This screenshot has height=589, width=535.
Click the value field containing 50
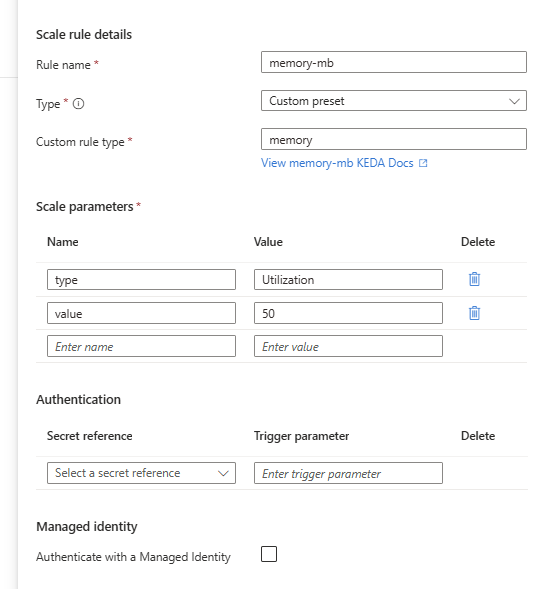click(x=348, y=313)
